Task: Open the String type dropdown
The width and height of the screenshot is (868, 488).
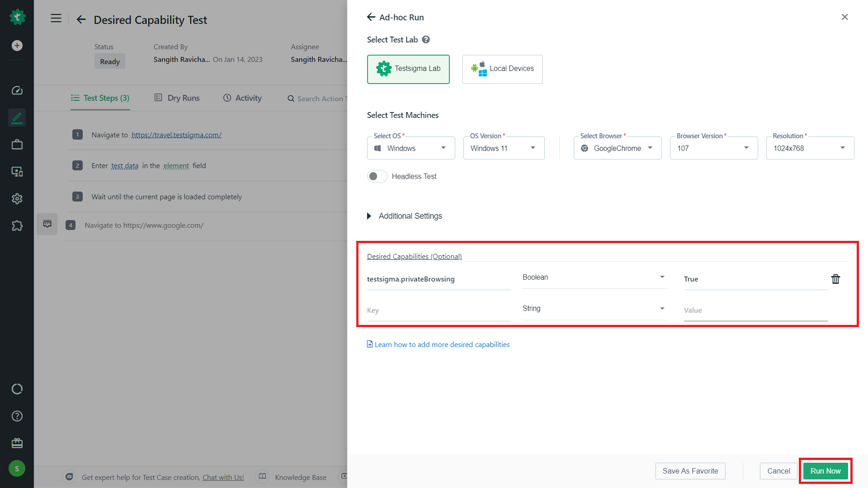Action: click(594, 309)
